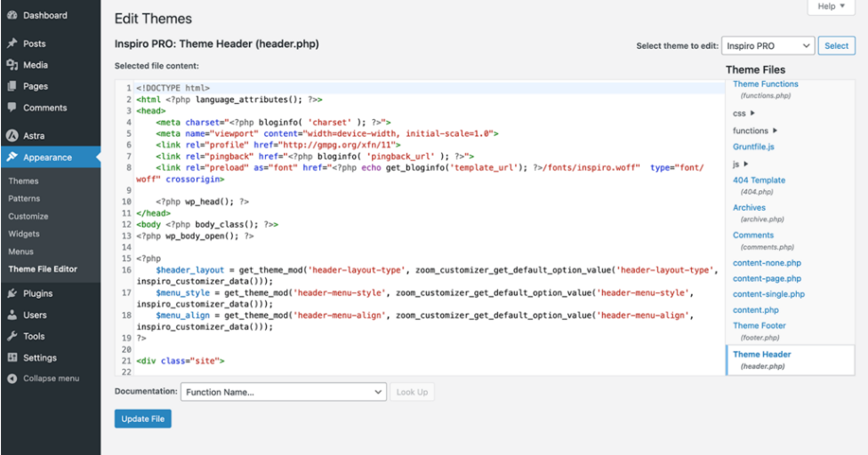Open content.php file
The image size is (868, 455).
756,310
